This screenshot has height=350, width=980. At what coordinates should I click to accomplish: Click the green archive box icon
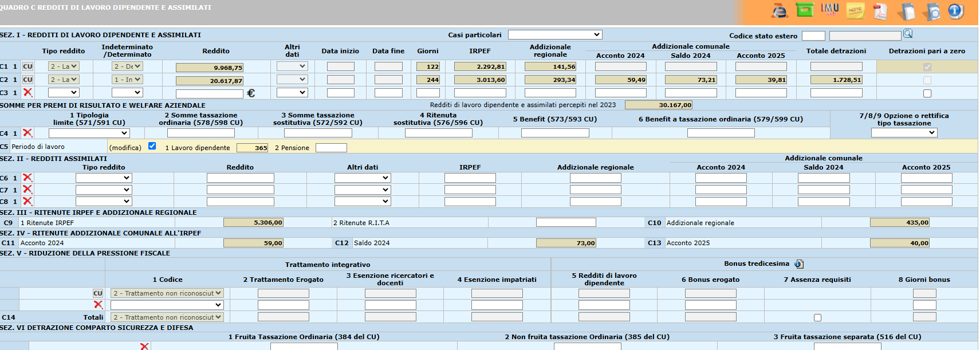[x=805, y=10]
